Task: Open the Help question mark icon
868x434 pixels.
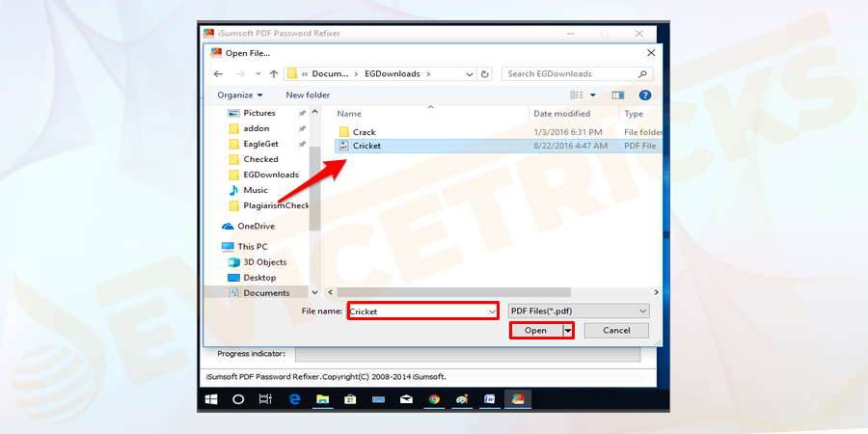Action: pos(645,95)
